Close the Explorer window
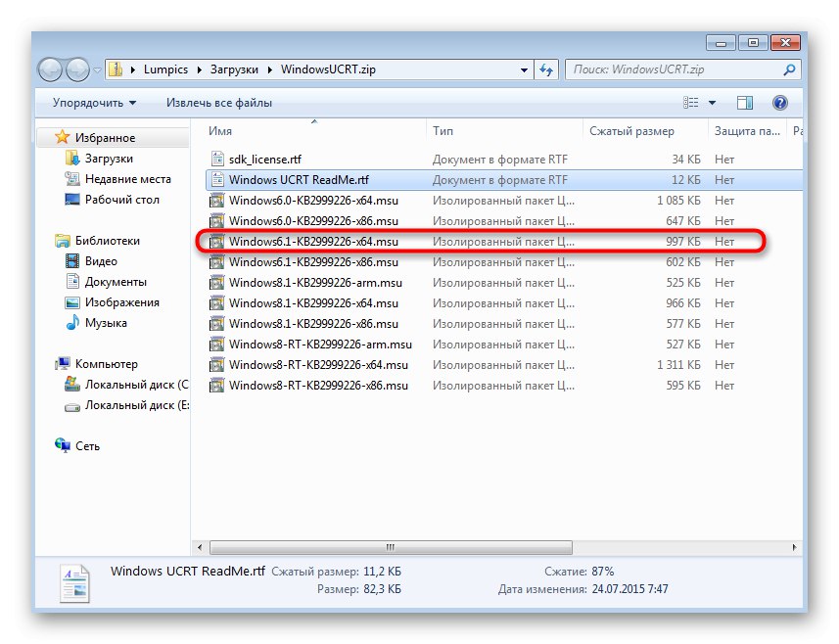 tap(785, 43)
